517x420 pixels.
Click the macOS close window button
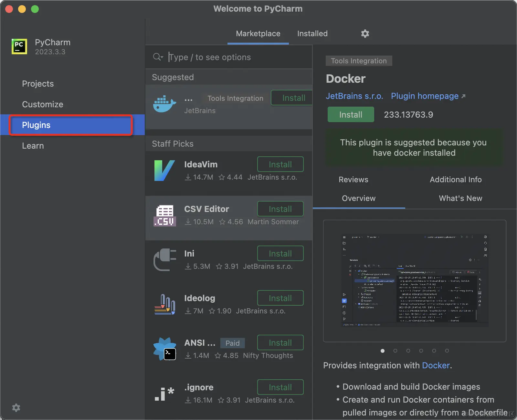(x=9, y=9)
